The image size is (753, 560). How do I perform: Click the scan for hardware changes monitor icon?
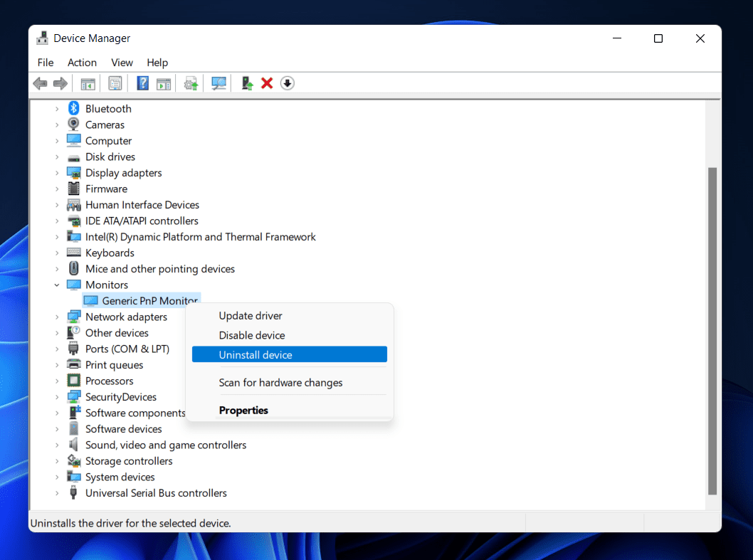point(218,83)
